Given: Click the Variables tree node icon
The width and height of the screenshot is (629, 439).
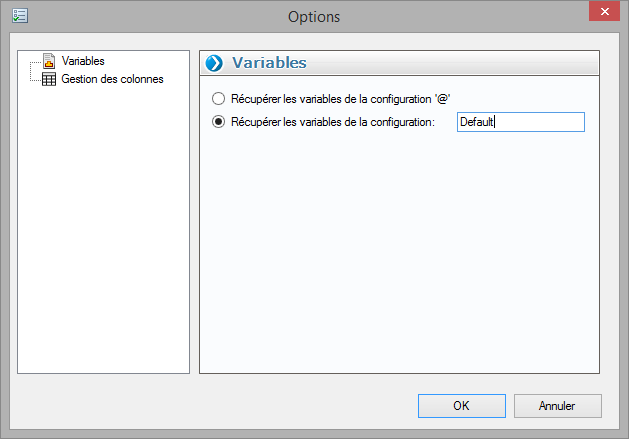Looking at the screenshot, I should tap(48, 62).
